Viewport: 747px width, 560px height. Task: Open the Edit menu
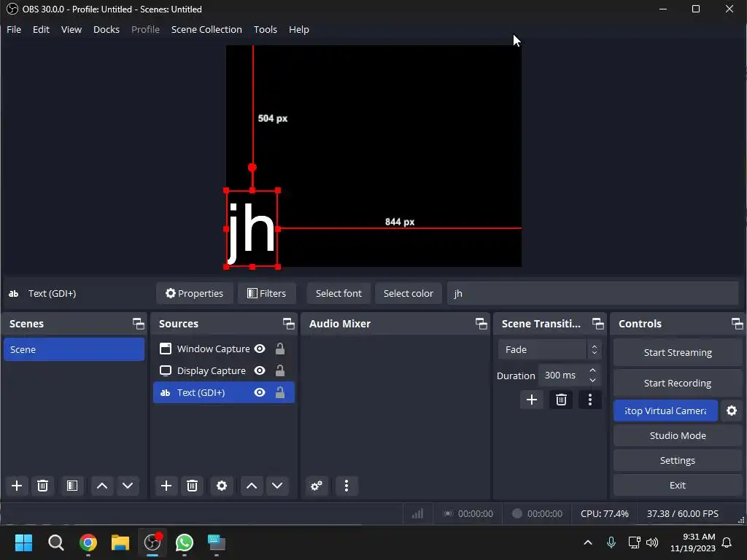point(41,29)
